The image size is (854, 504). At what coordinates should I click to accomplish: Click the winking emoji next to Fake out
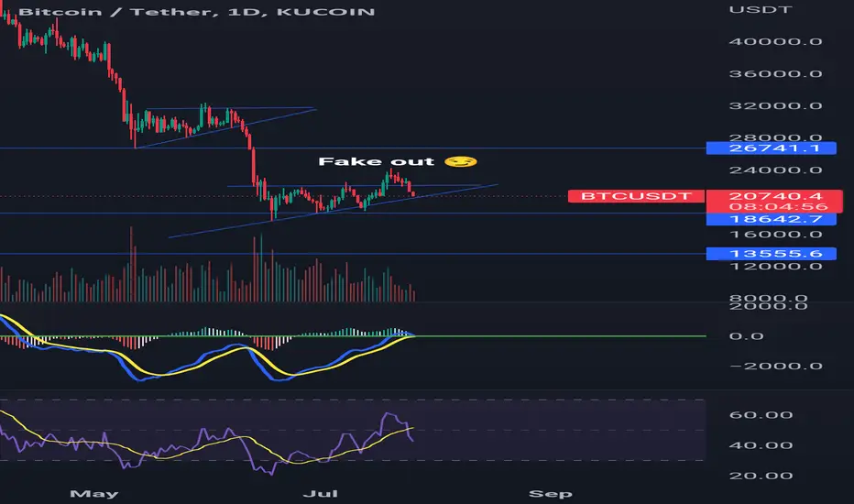(x=461, y=162)
